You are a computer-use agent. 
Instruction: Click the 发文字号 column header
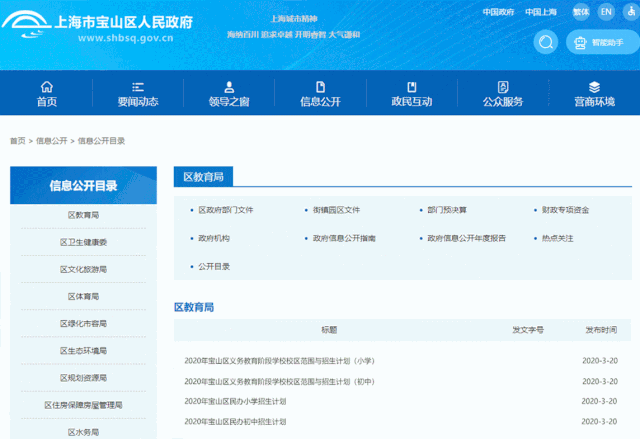click(528, 330)
